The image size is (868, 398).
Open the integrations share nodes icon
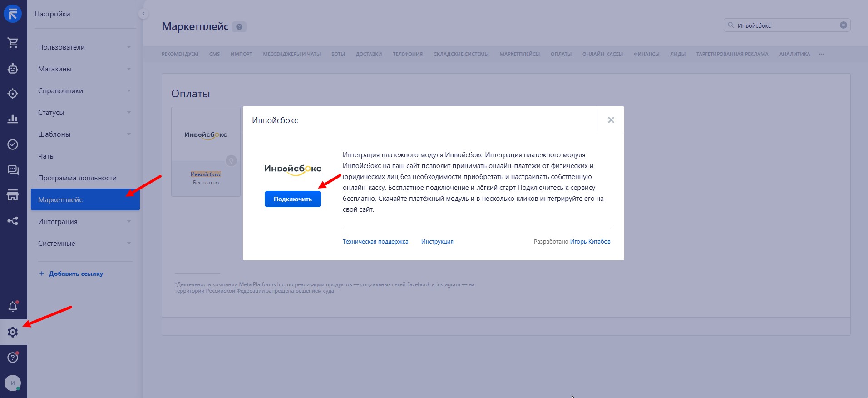pyautogui.click(x=13, y=221)
